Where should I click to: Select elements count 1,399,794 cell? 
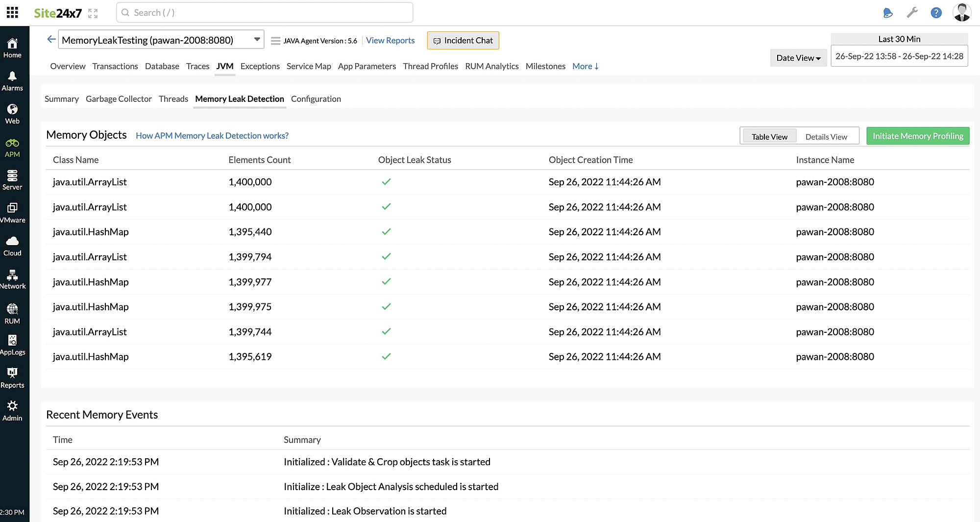[x=250, y=257]
